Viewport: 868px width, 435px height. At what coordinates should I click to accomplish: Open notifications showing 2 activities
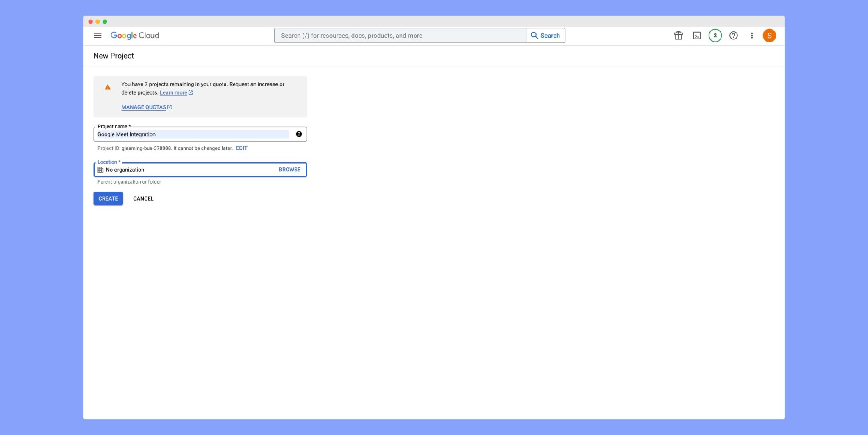pos(715,36)
